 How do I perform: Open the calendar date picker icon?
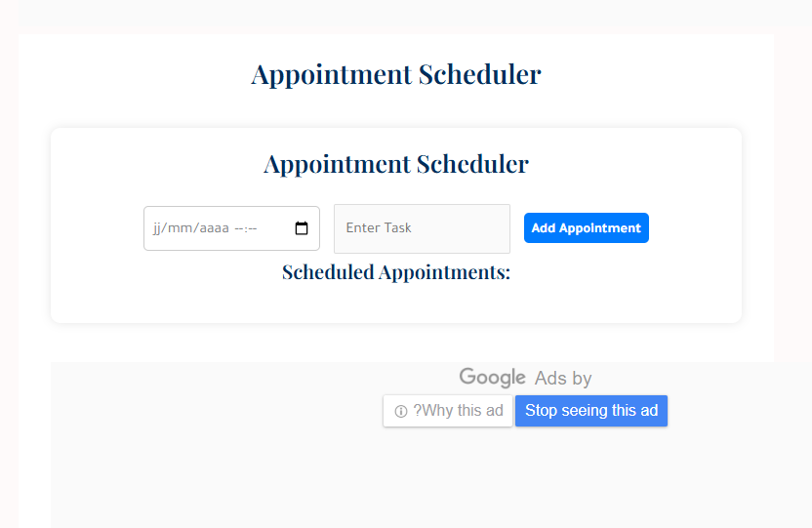[302, 227]
